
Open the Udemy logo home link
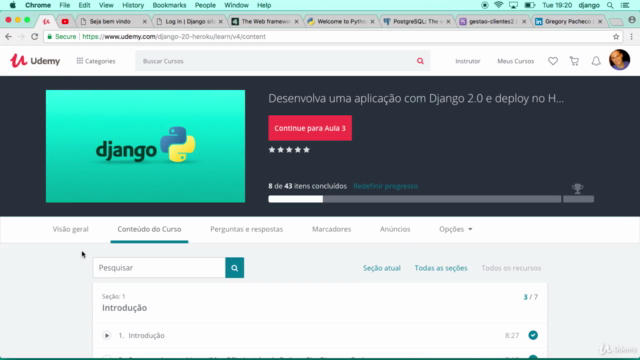pos(35,61)
